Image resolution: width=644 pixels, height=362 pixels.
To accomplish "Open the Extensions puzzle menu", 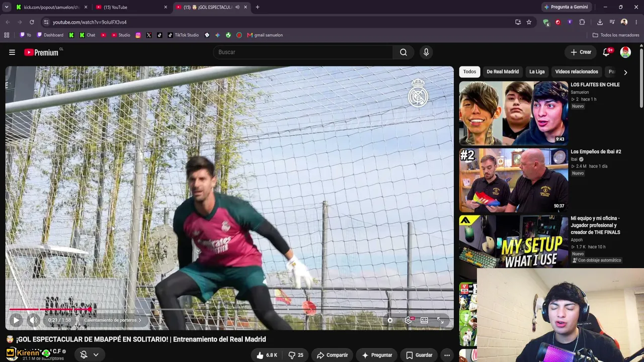I will (582, 22).
